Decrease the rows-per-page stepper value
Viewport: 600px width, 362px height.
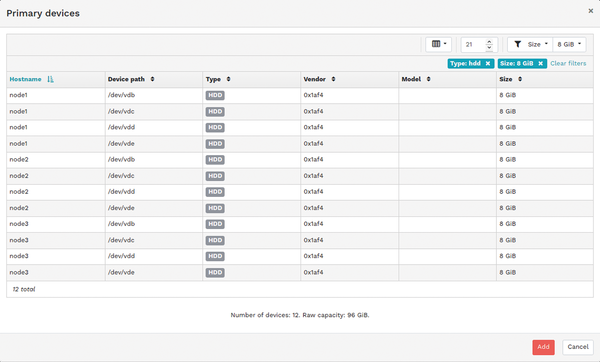tap(489, 47)
